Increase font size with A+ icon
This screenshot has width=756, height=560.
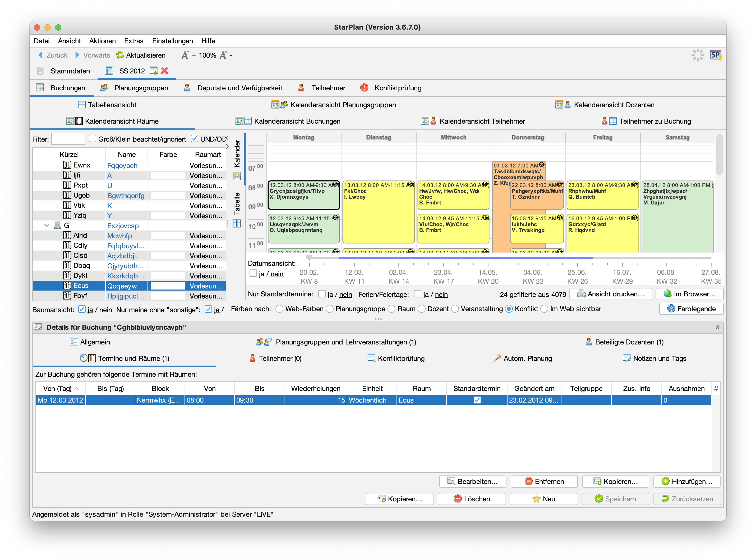(185, 55)
